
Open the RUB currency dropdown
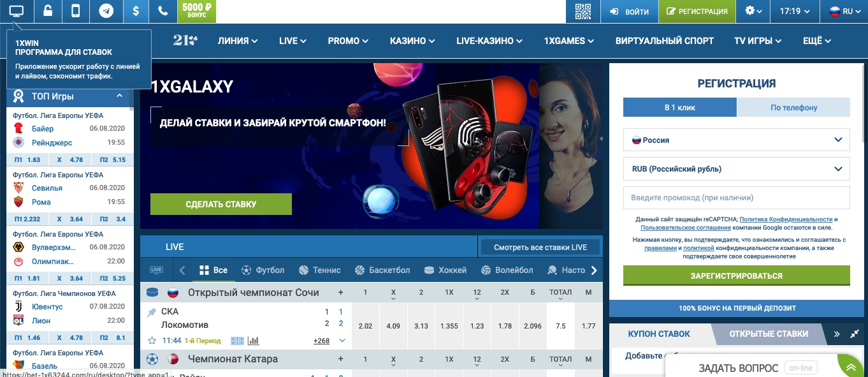pos(736,168)
